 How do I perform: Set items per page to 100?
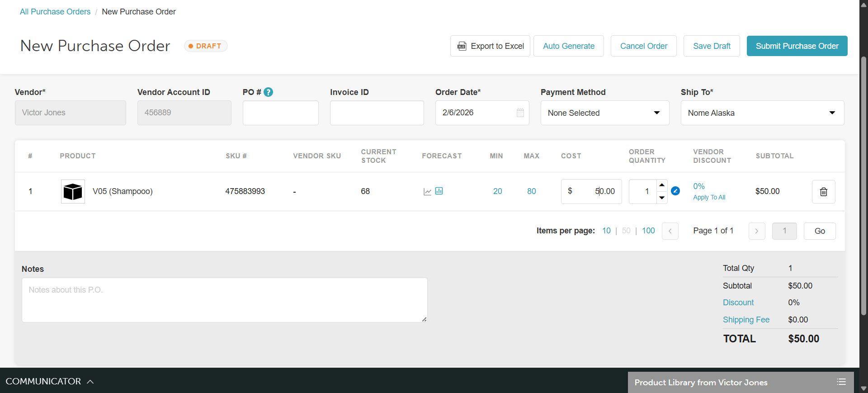pos(648,231)
